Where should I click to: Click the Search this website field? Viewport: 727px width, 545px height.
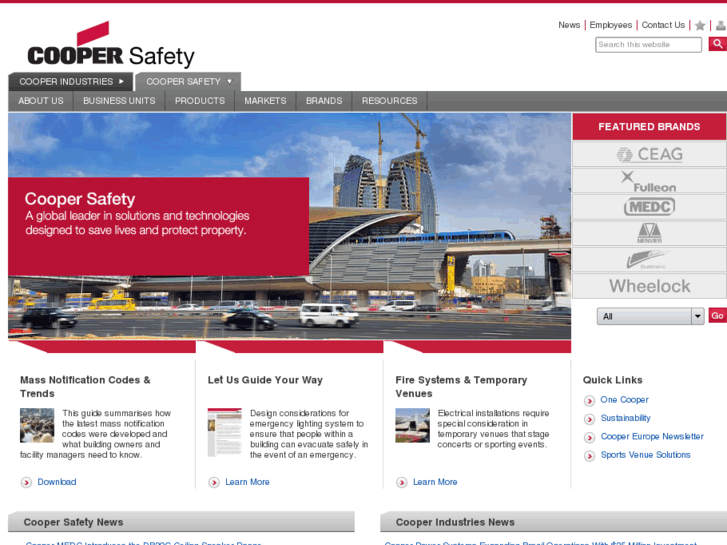pos(648,45)
